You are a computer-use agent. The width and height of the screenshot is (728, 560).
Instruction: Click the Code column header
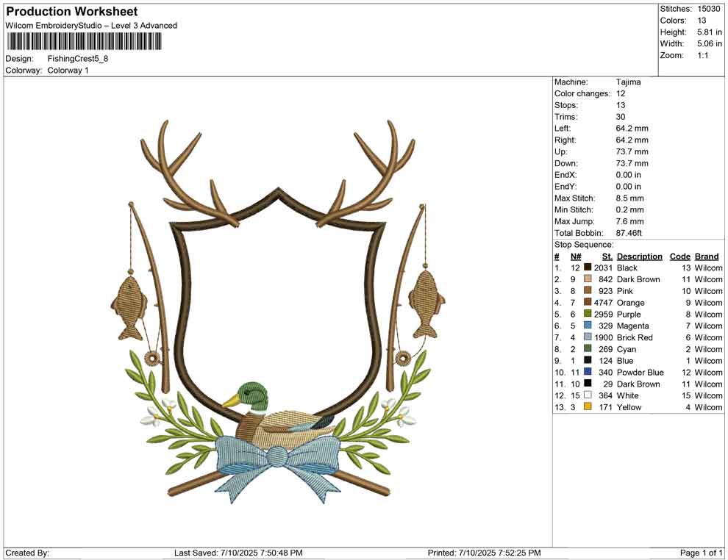pyautogui.click(x=679, y=256)
